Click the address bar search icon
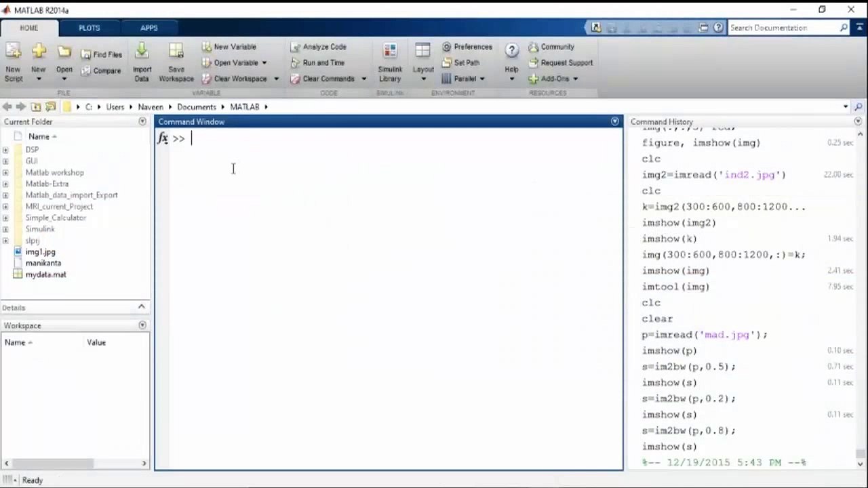 click(859, 107)
